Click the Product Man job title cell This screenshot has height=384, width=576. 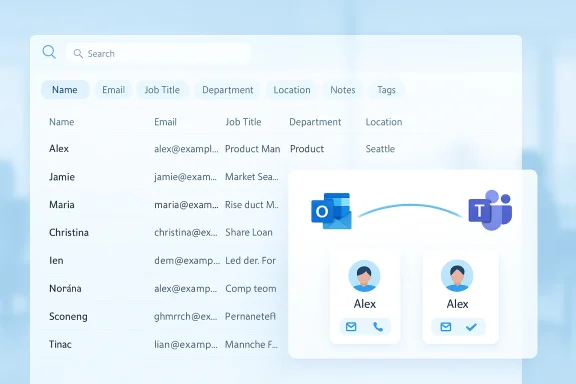click(252, 149)
